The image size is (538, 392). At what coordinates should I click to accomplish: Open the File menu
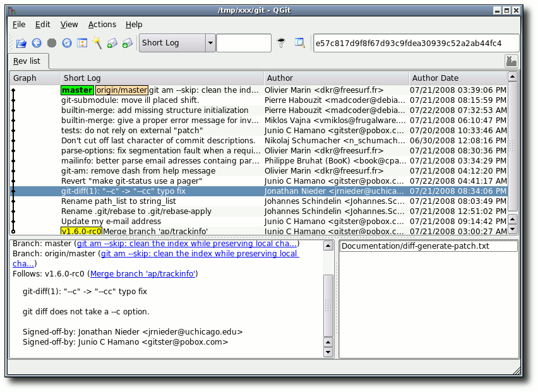19,25
